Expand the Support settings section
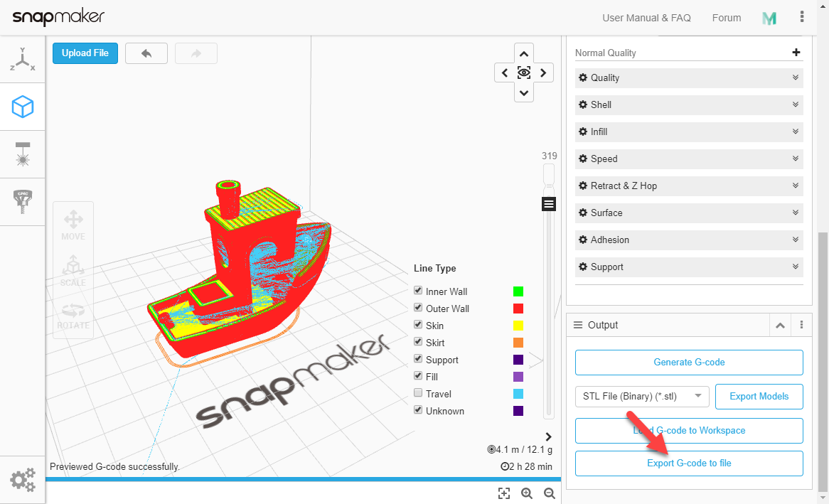Image resolution: width=829 pixels, height=504 pixels. (x=689, y=267)
